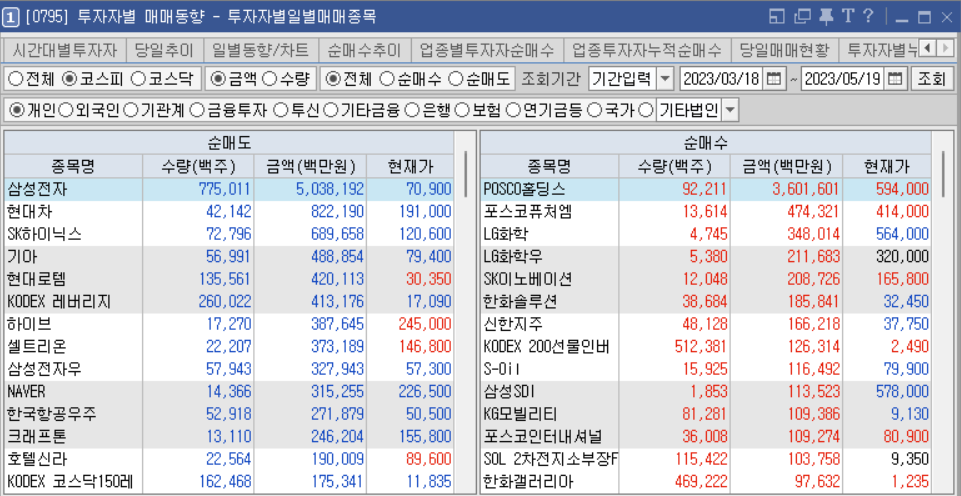Switch to the 당일매매현황 tab

pyautogui.click(x=782, y=49)
